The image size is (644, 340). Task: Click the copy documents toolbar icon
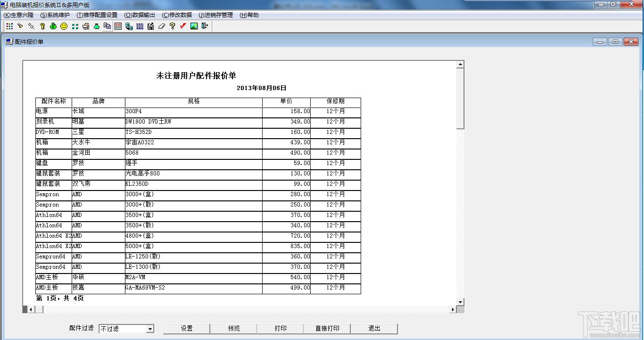coord(107,26)
